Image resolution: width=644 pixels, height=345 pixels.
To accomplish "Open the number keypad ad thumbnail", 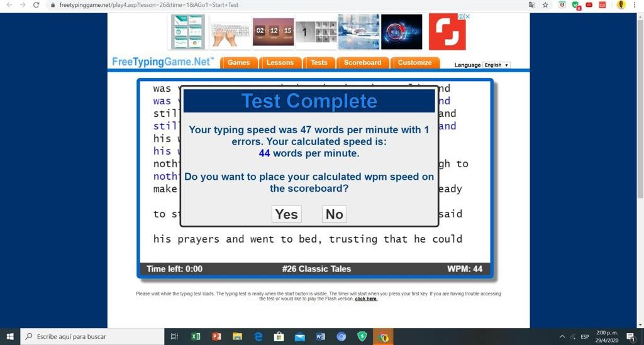I will pos(316,31).
